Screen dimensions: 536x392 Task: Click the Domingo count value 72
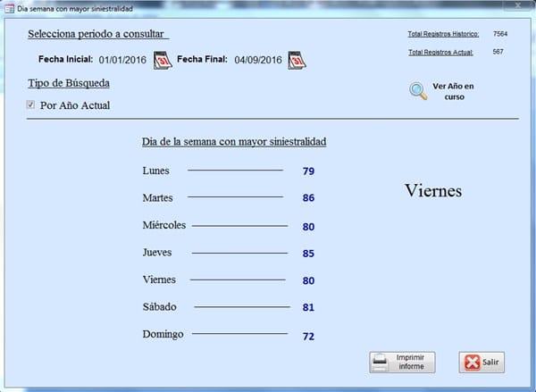(308, 337)
